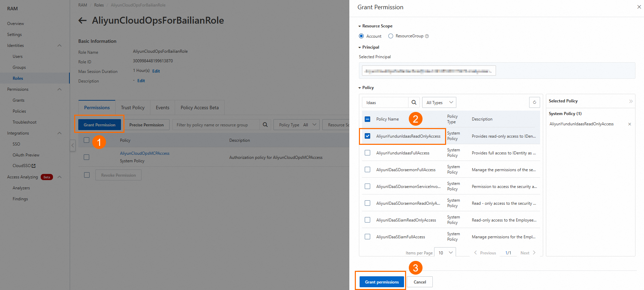
Task: Remove AliyunYundunIdaasReadOnlyAccess from Selected Policy
Action: [x=629, y=124]
